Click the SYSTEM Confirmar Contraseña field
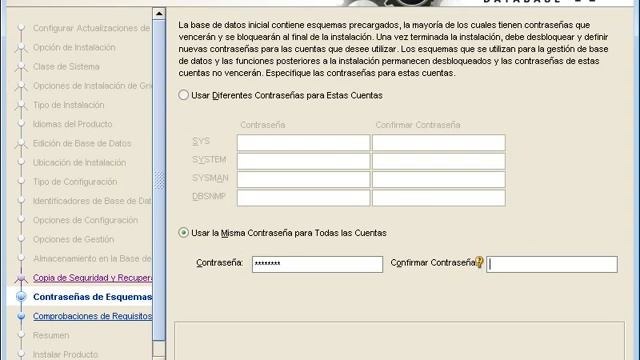 pyautogui.click(x=439, y=161)
